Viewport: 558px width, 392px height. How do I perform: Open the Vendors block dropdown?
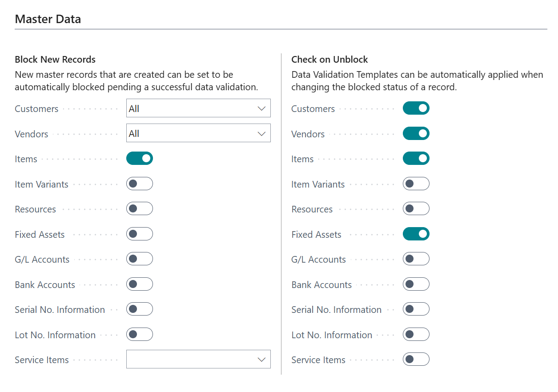tap(198, 133)
